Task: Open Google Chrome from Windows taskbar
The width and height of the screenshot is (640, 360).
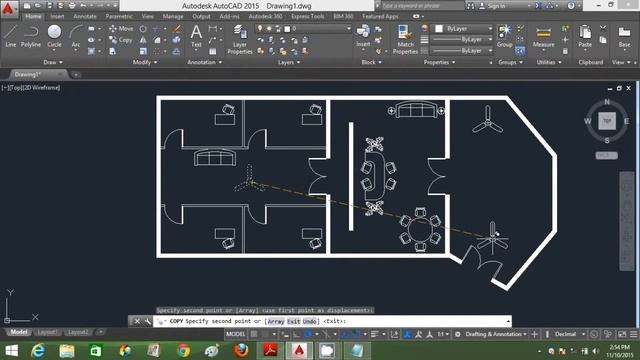Action: point(183,351)
